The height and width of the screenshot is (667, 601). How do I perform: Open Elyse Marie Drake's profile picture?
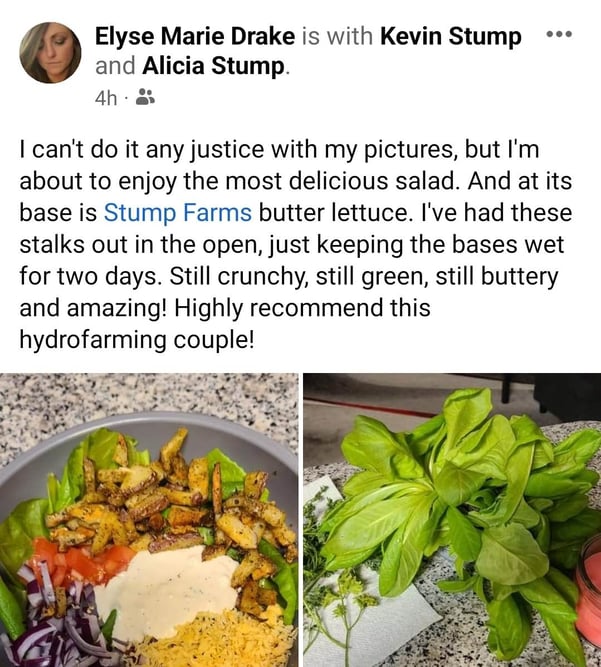point(50,53)
